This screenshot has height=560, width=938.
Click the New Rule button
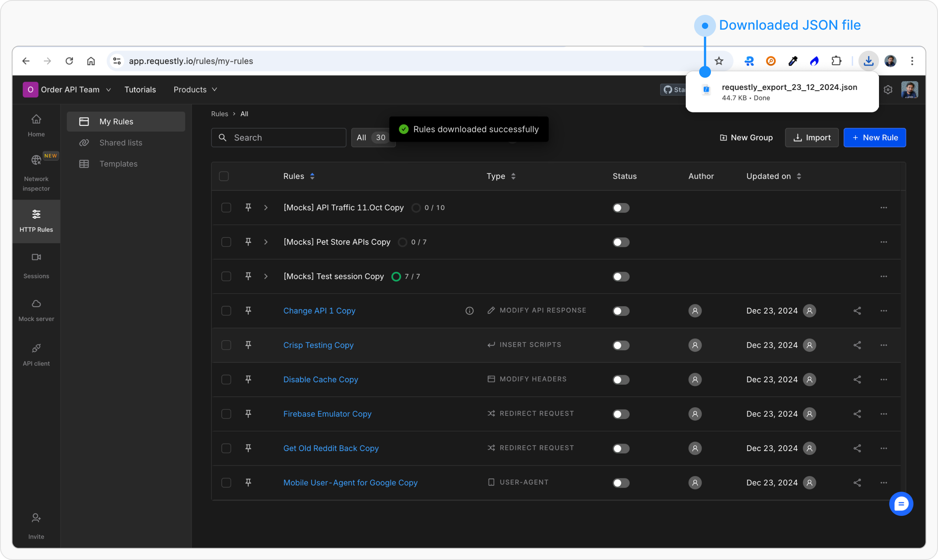(874, 137)
